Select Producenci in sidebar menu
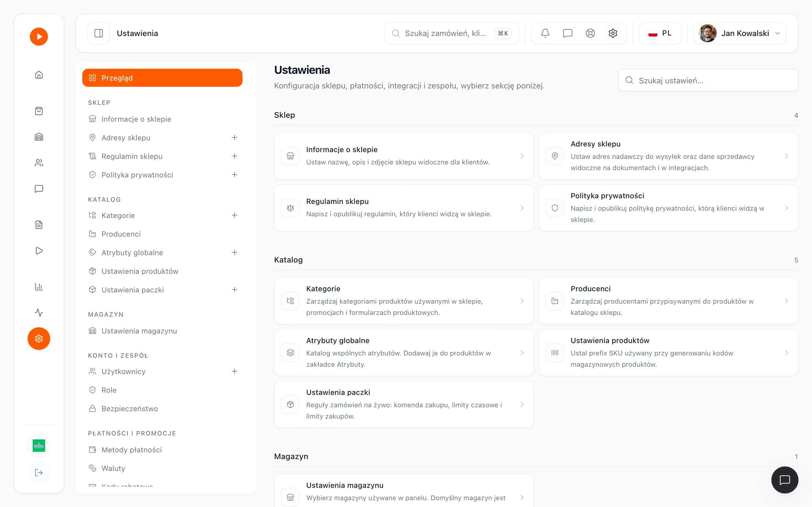 (162, 234)
